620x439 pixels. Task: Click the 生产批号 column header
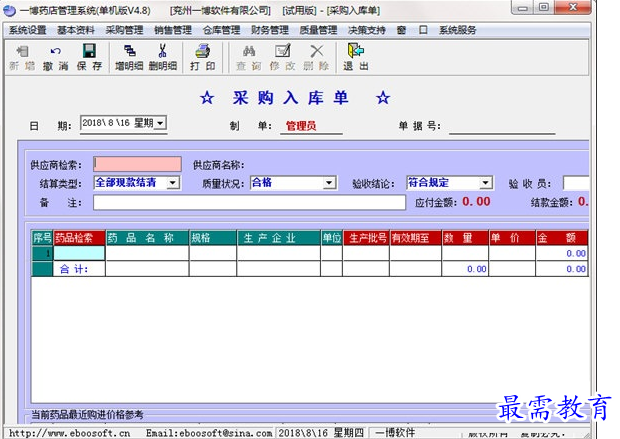pos(366,238)
